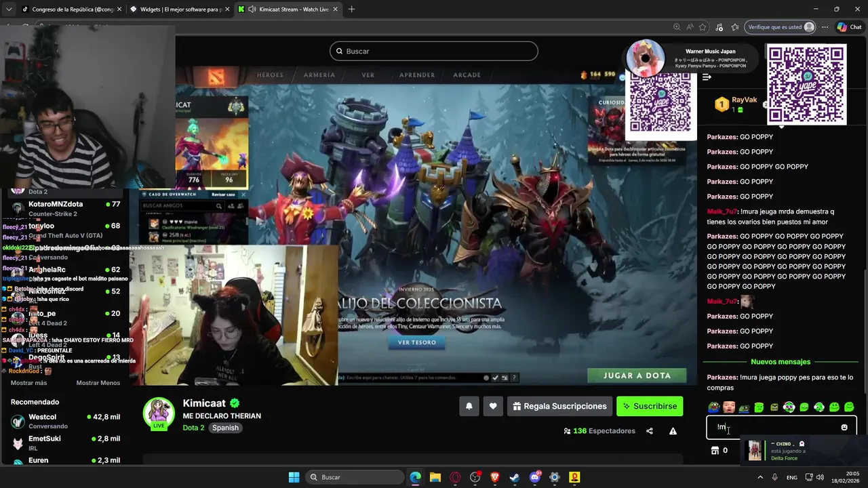Select the first Pepe frog emote
868x488 pixels.
[713, 407]
